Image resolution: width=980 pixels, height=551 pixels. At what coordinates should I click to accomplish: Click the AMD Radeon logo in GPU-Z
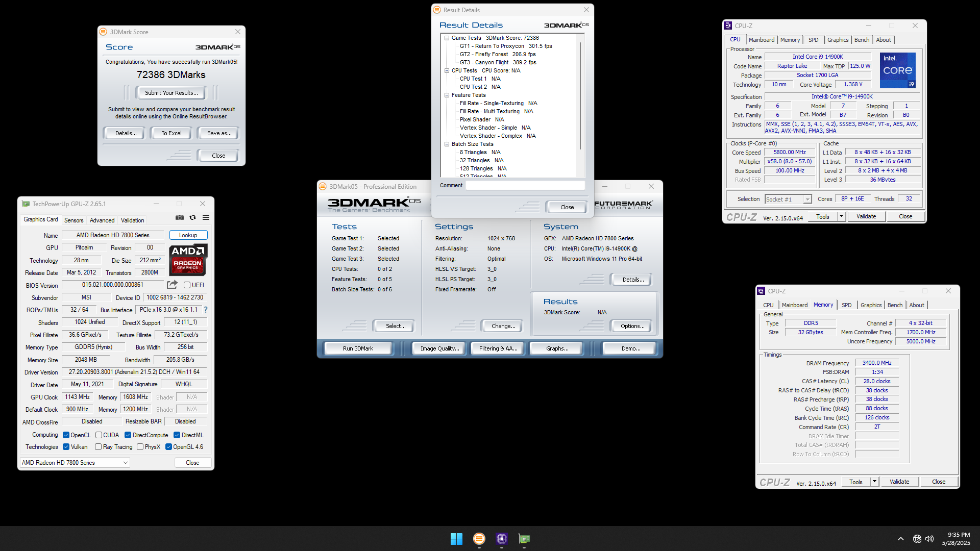188,259
